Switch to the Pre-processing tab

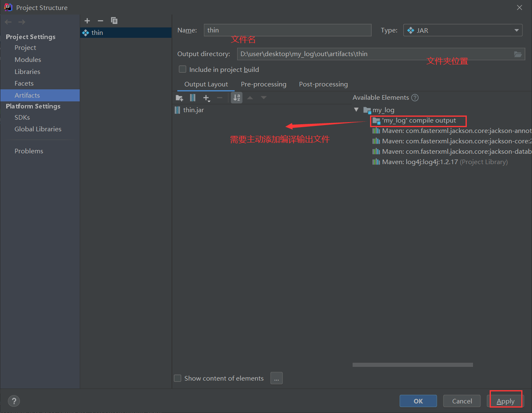[264, 84]
